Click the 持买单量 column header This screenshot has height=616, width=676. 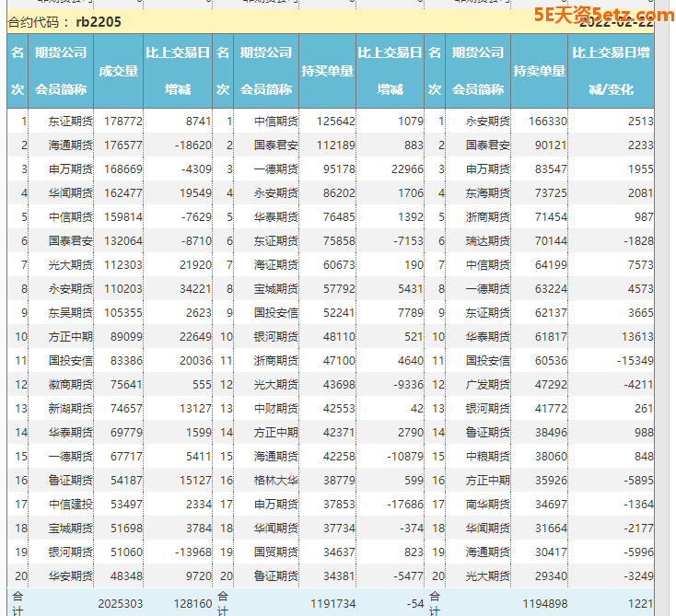(327, 71)
